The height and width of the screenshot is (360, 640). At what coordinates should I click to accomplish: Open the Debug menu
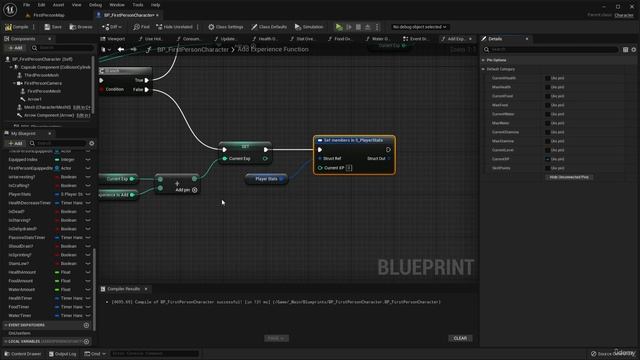pos(95,5)
